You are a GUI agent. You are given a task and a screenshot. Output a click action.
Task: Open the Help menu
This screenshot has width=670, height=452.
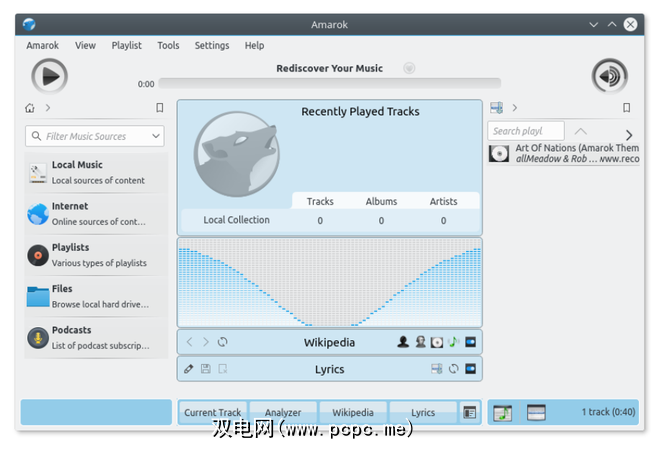[x=254, y=46]
